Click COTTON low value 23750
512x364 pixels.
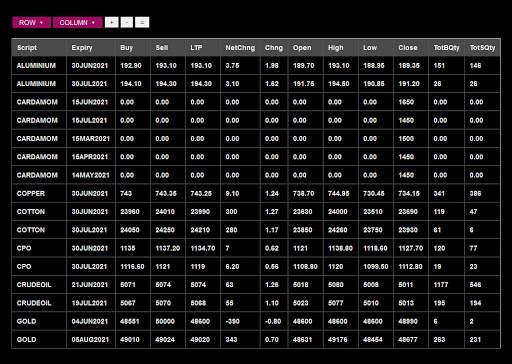click(x=373, y=230)
